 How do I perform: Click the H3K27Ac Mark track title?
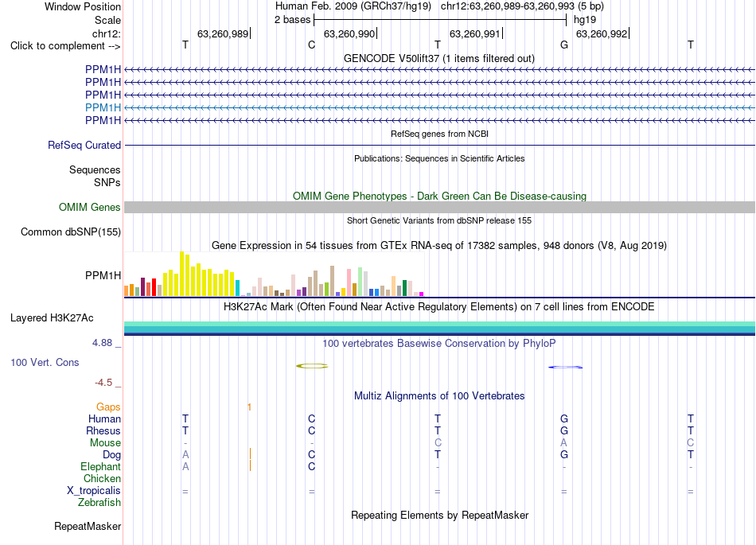pos(439,306)
